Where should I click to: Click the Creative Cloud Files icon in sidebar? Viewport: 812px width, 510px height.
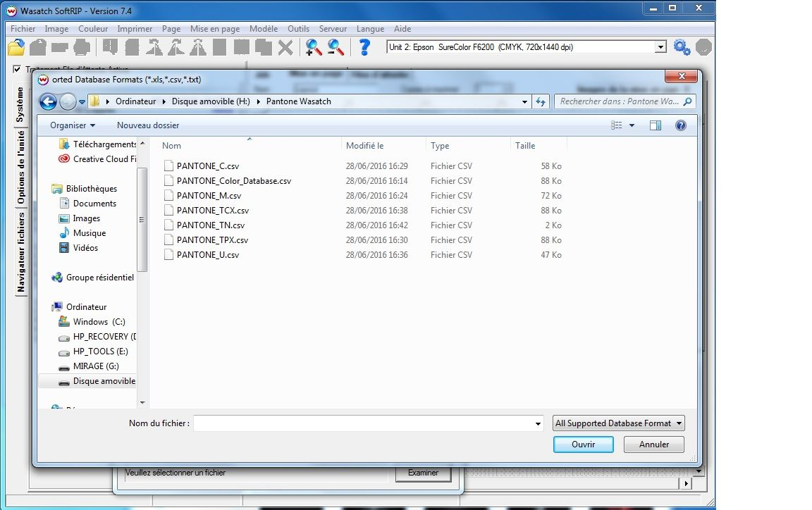(64, 159)
